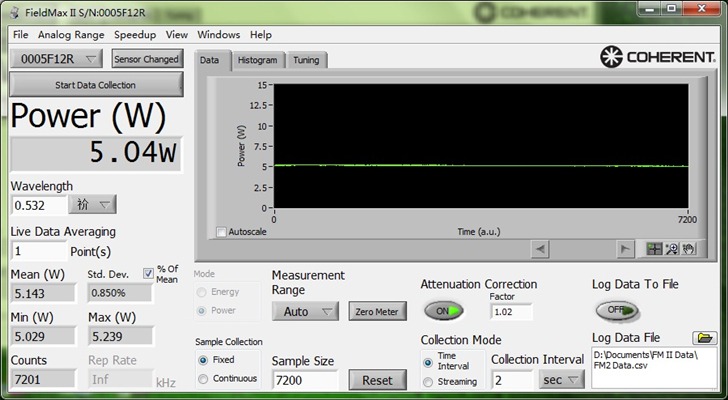Click the Mean value 5.143
The width and height of the screenshot is (728, 400).
pos(43,293)
